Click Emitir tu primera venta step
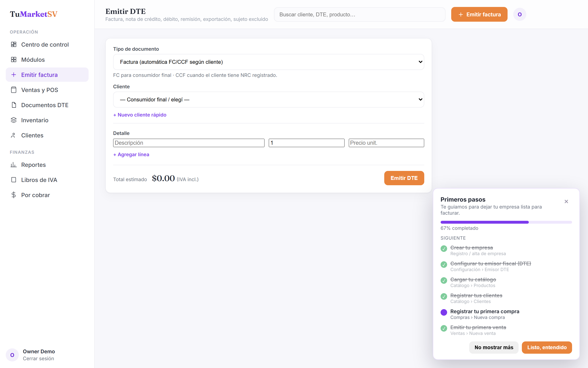 [478, 327]
